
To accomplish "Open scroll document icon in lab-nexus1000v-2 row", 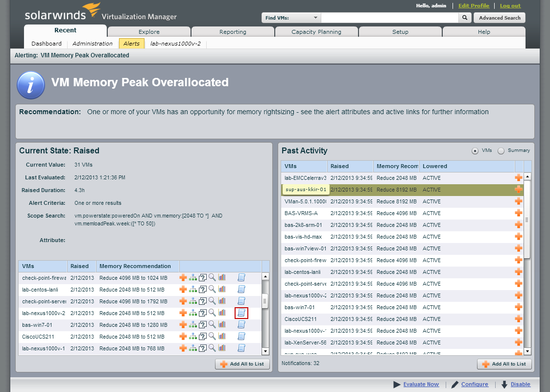I will [241, 313].
